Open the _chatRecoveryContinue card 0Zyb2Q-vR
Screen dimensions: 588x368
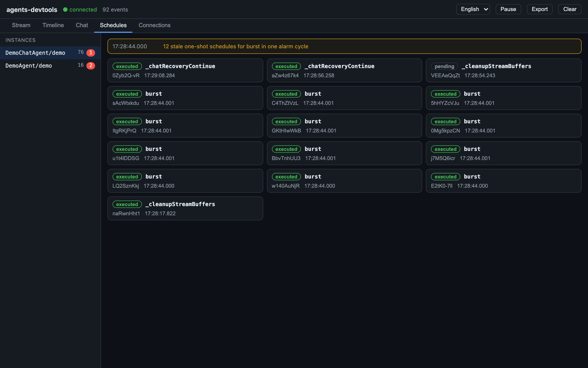tap(185, 71)
